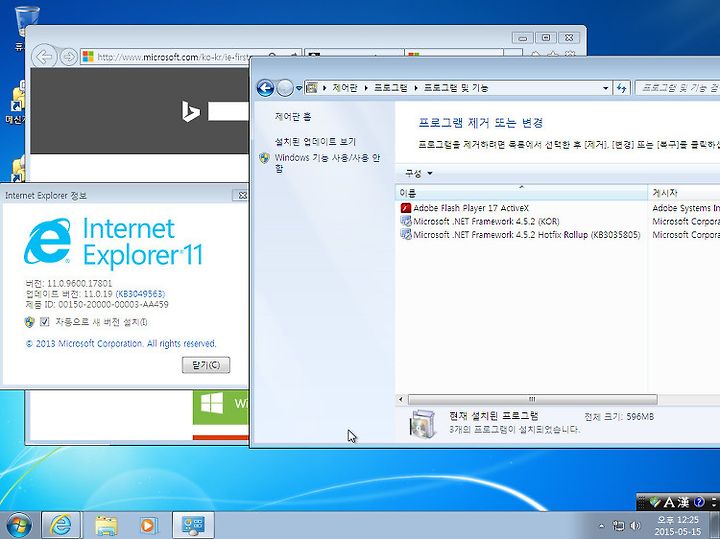Open Windows Explorer folder icon in taskbar
The width and height of the screenshot is (720, 539).
106,525
